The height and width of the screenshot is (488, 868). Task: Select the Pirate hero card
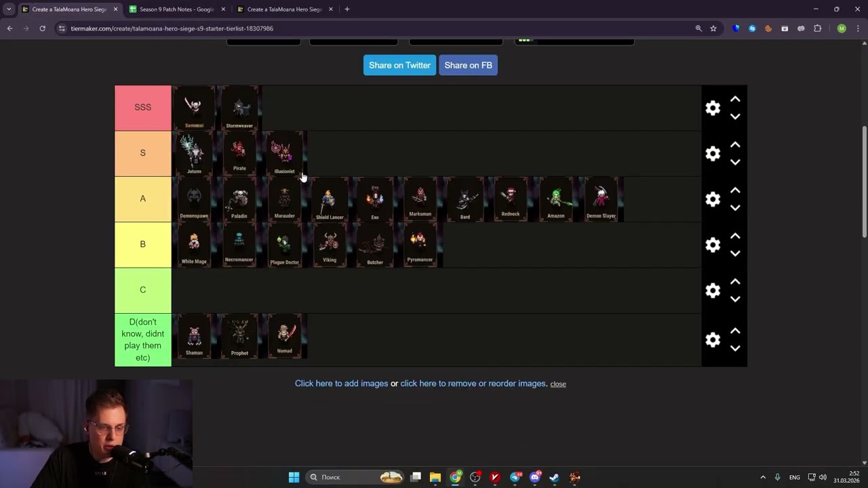[x=239, y=154]
